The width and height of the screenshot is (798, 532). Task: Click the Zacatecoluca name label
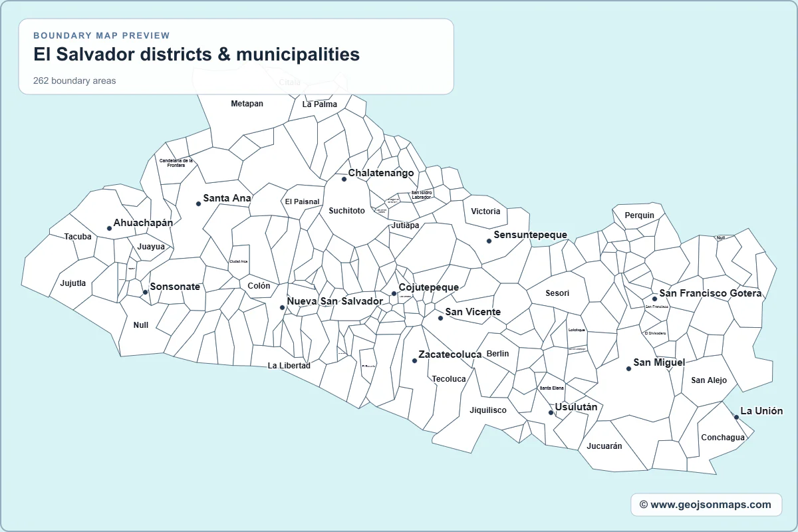pyautogui.click(x=450, y=354)
